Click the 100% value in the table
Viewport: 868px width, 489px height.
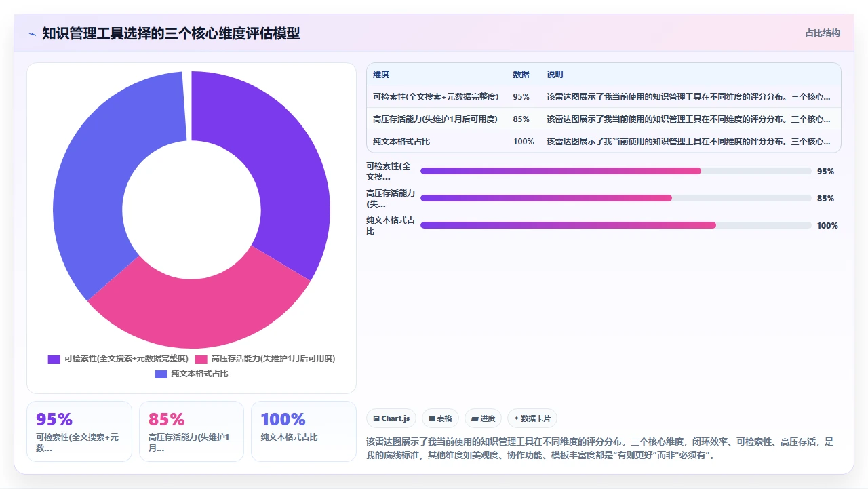[x=524, y=142]
